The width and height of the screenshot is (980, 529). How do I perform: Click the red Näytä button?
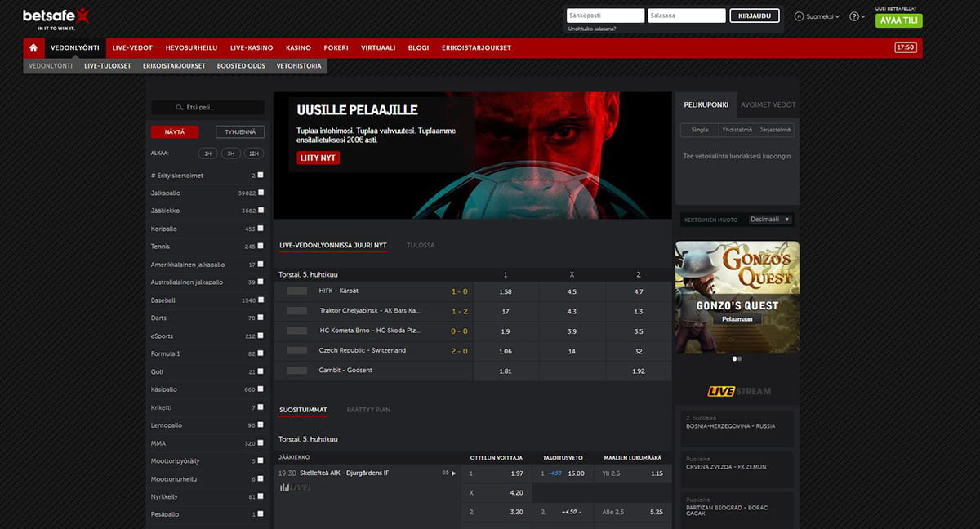(x=175, y=131)
